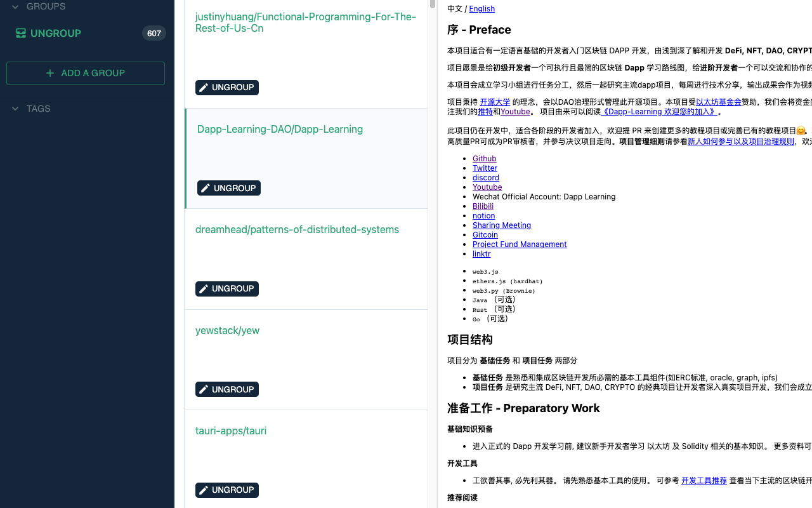The width and height of the screenshot is (812, 508).
Task: Switch README to English link
Action: click(x=481, y=9)
